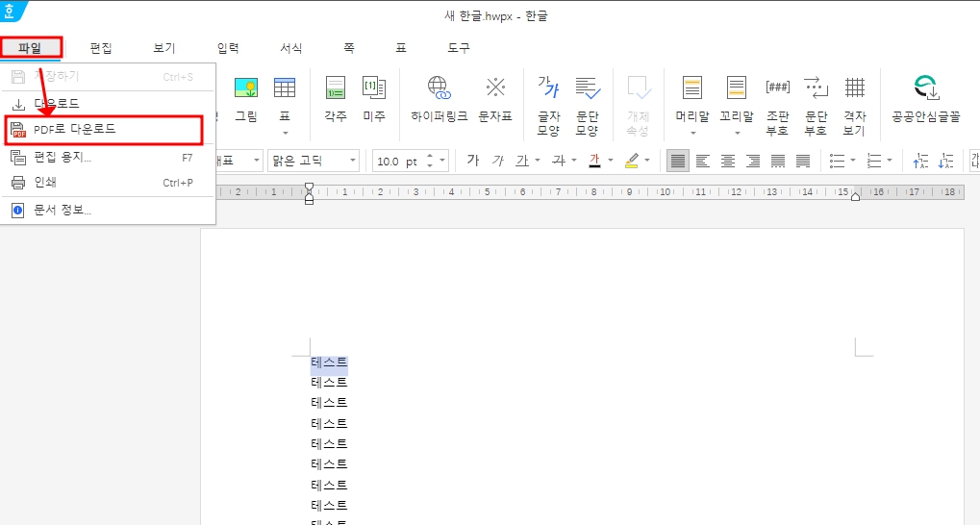Open the 입력 menu
The height and width of the screenshot is (525, 980).
point(228,47)
